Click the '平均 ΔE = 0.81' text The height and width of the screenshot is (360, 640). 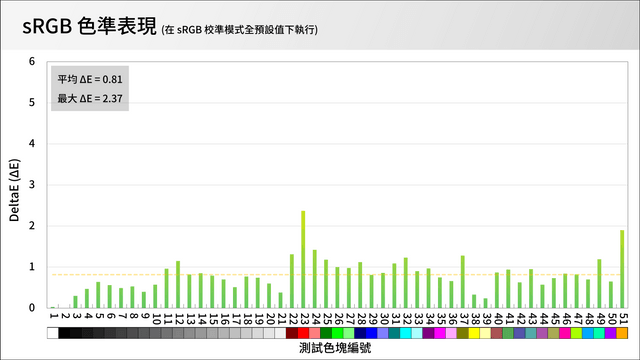click(x=90, y=79)
